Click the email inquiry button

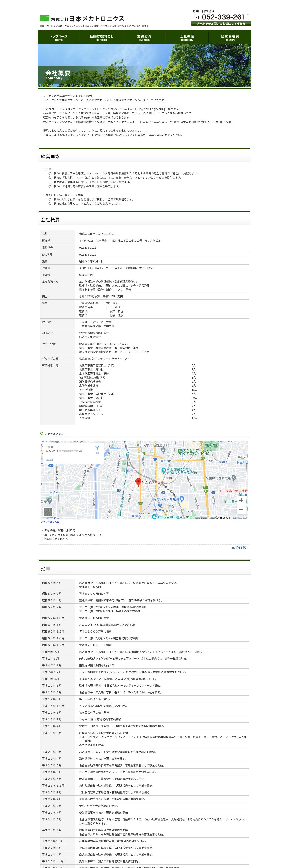(221, 24)
